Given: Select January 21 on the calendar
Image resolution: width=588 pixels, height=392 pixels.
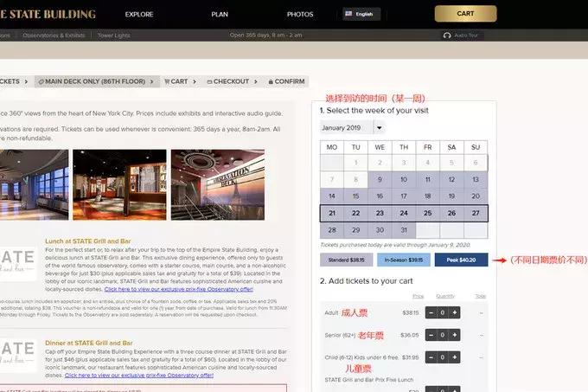Looking at the screenshot, I should coord(332,213).
